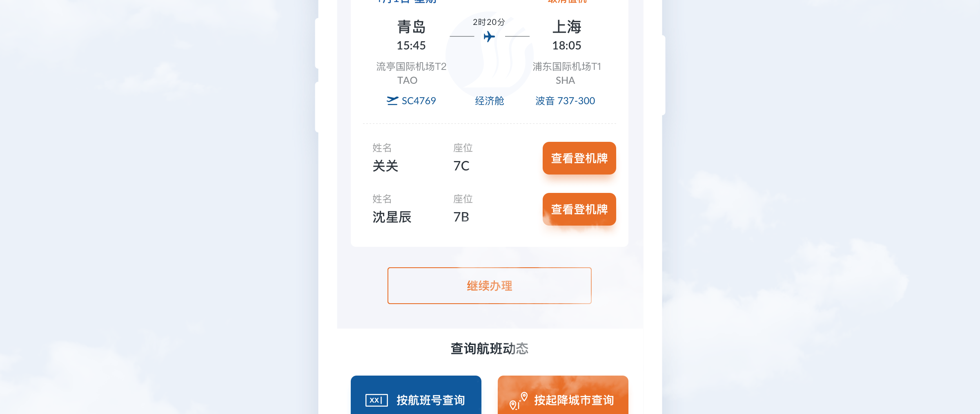Click departure airport 流亭国际机场T2
980x414 pixels.
411,66
